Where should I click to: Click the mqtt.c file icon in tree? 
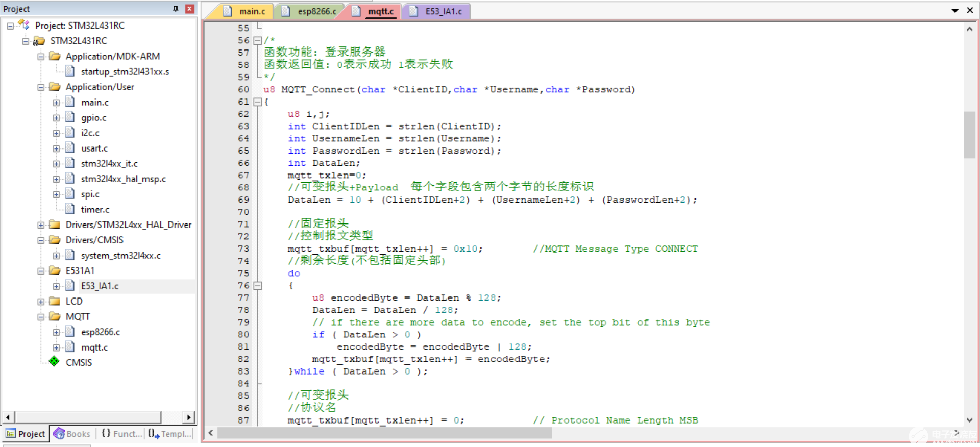(70, 347)
